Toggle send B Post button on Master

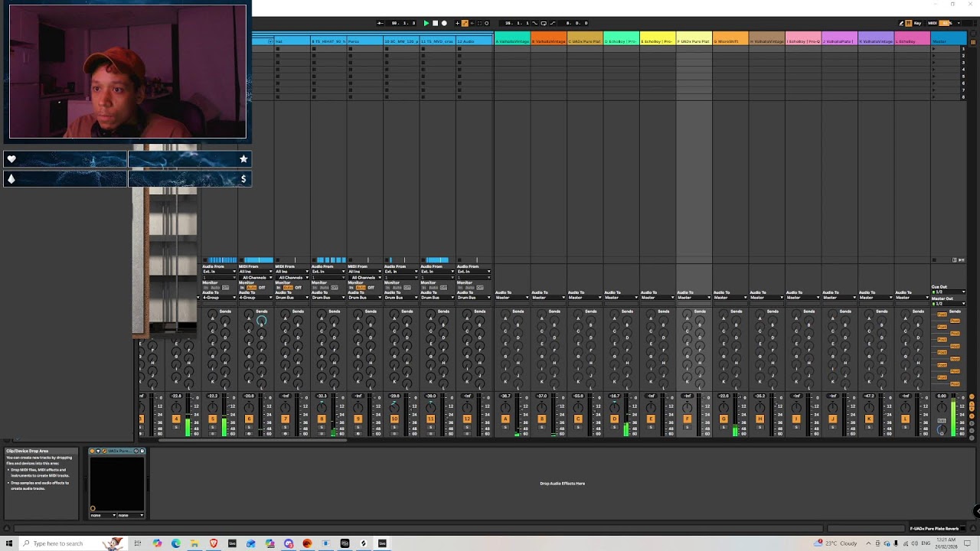point(955,321)
